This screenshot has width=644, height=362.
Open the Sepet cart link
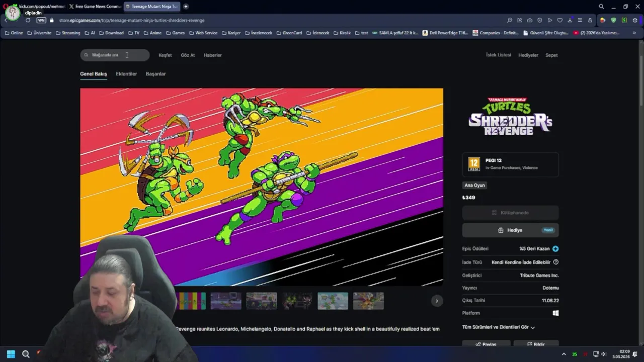pos(551,55)
